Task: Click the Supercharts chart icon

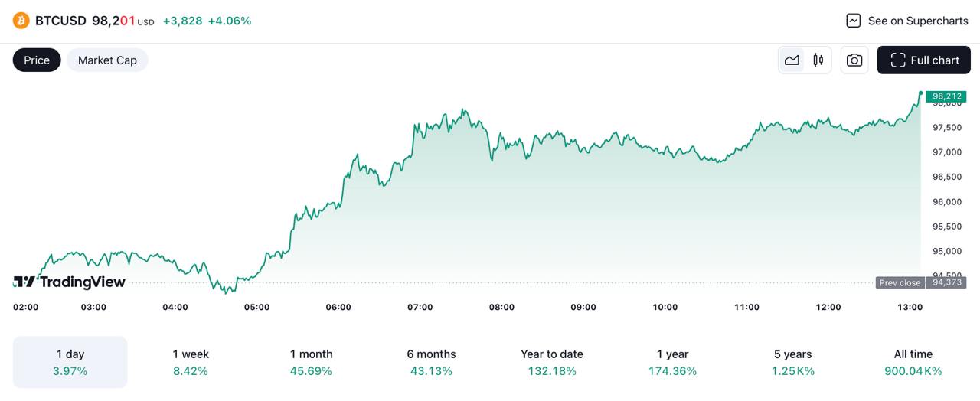Action: coord(854,21)
